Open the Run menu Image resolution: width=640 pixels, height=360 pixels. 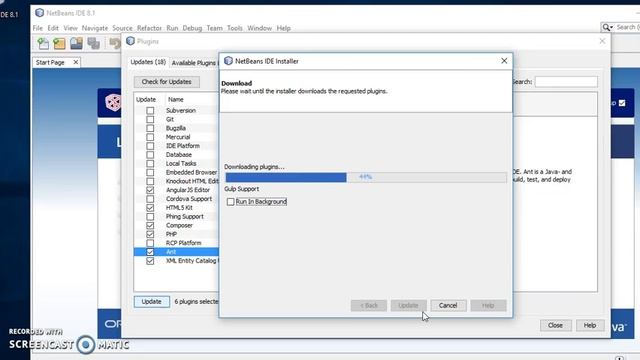click(172, 28)
